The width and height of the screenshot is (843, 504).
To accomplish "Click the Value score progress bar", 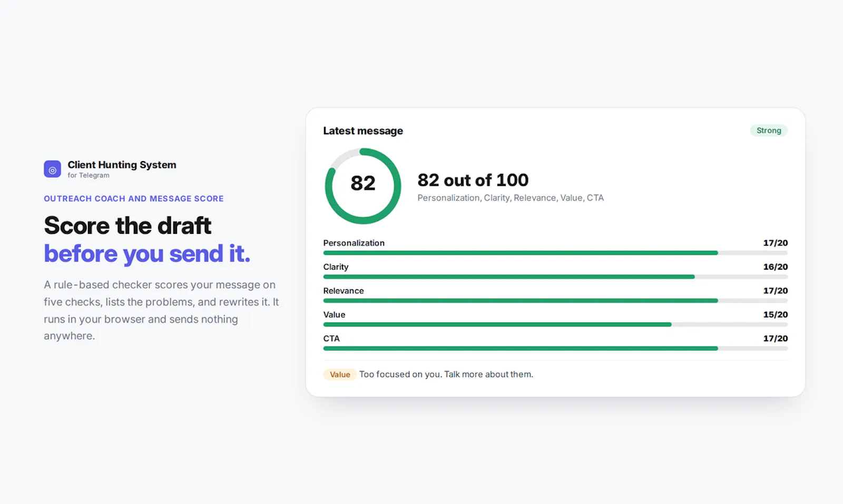I will [x=555, y=324].
